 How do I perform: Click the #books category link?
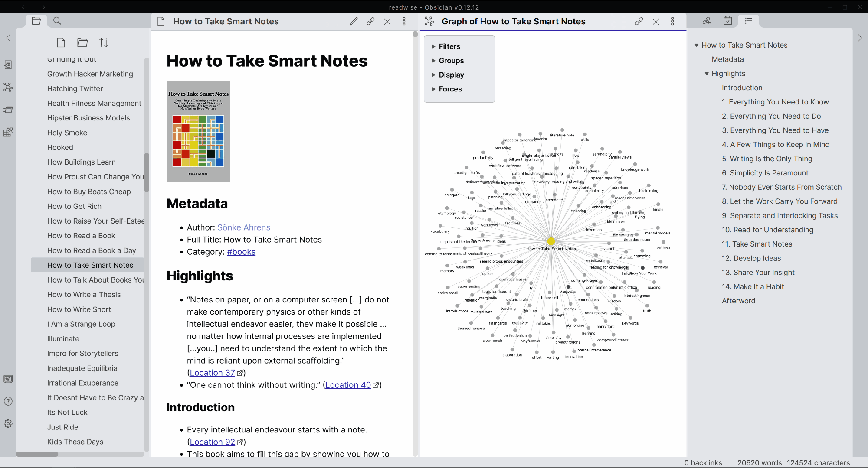coord(240,252)
